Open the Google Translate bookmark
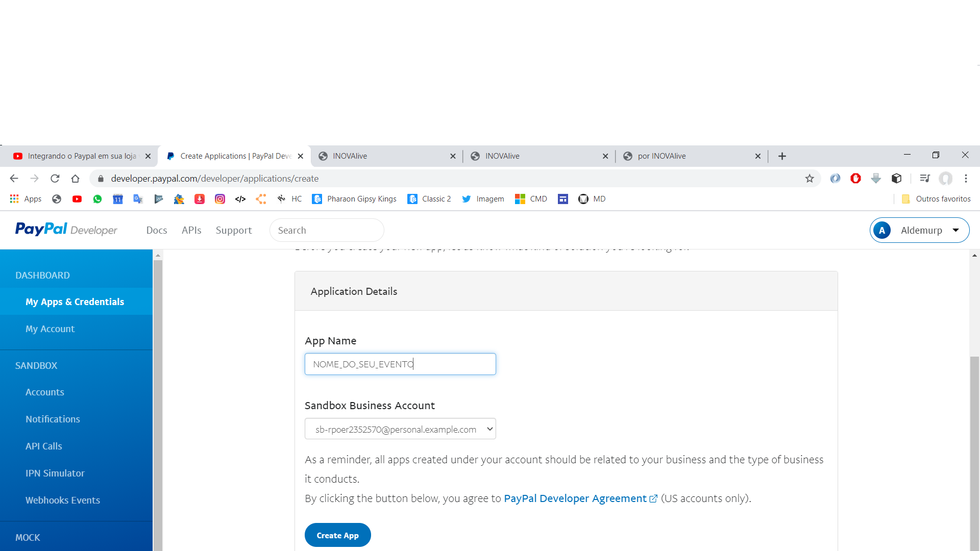This screenshot has height=551, width=980. click(x=138, y=199)
